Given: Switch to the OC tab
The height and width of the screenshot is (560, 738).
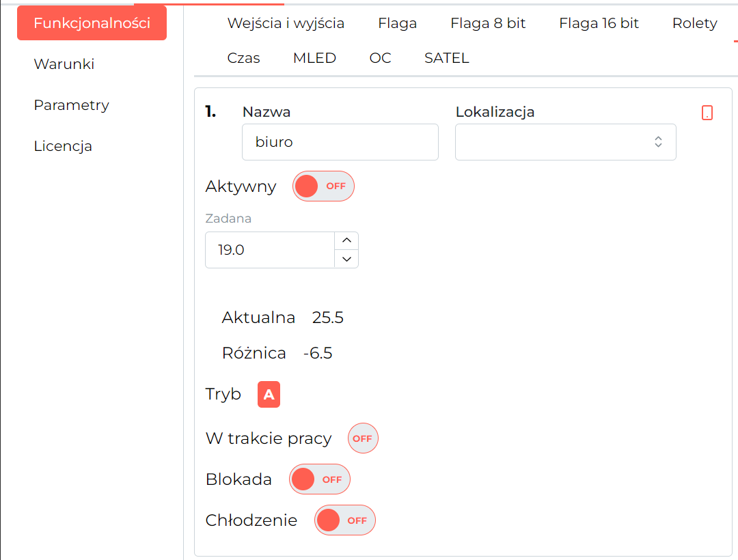Looking at the screenshot, I should 381,58.
